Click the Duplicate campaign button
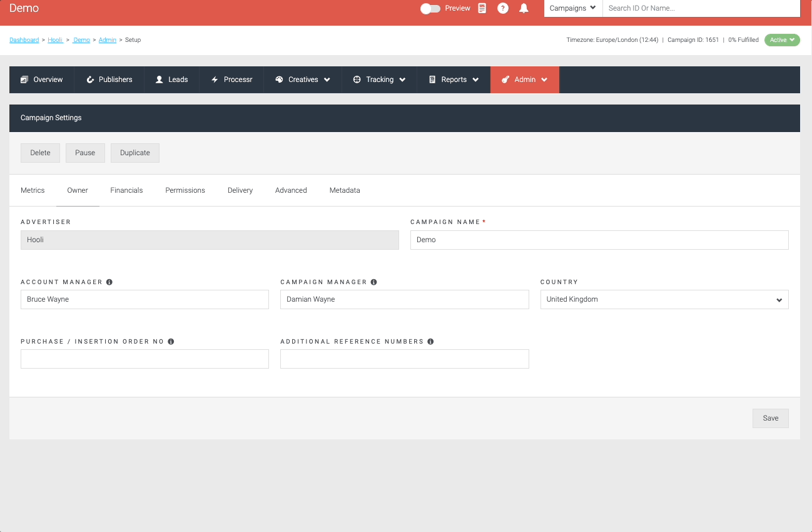The image size is (812, 532). coord(135,153)
